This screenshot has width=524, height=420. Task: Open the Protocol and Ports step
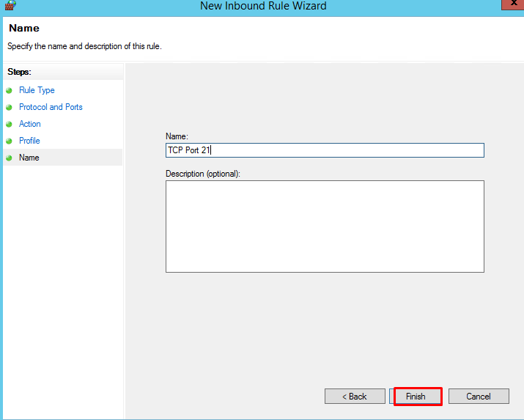pos(51,107)
